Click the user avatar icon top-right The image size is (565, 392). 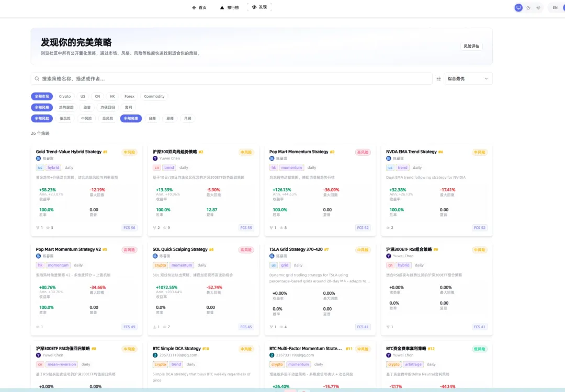click(x=563, y=7)
